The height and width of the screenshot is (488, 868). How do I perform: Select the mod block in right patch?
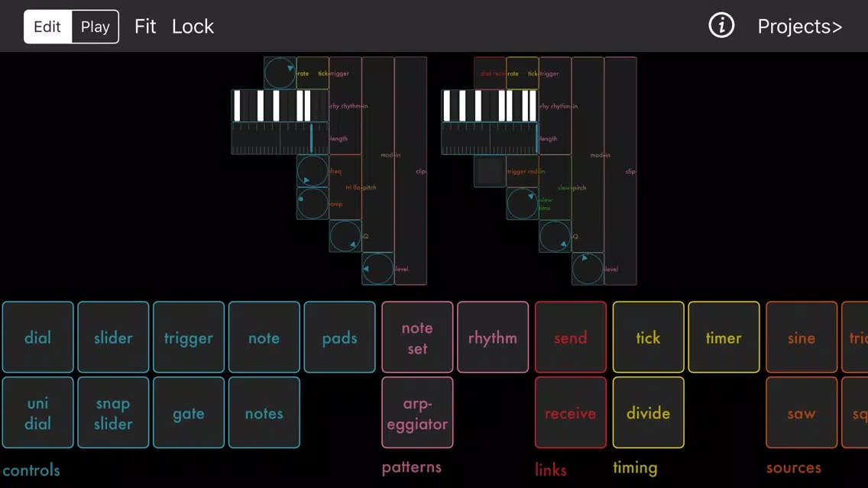[x=588, y=154]
